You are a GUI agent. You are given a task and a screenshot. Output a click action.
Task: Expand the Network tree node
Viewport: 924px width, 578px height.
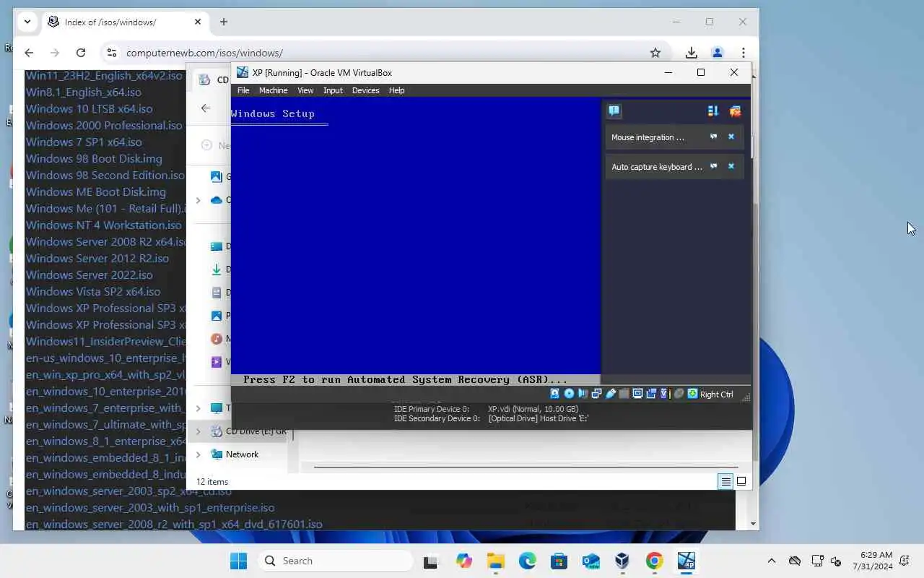(x=199, y=454)
